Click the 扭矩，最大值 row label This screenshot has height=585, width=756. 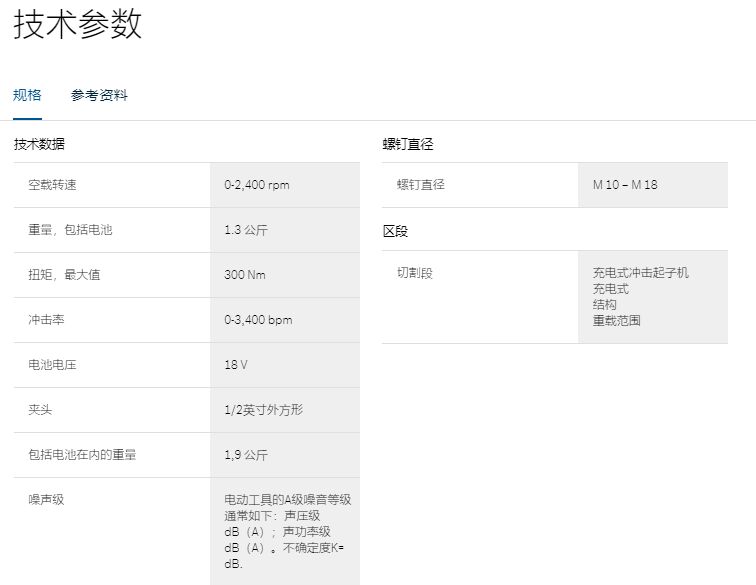coord(64,275)
